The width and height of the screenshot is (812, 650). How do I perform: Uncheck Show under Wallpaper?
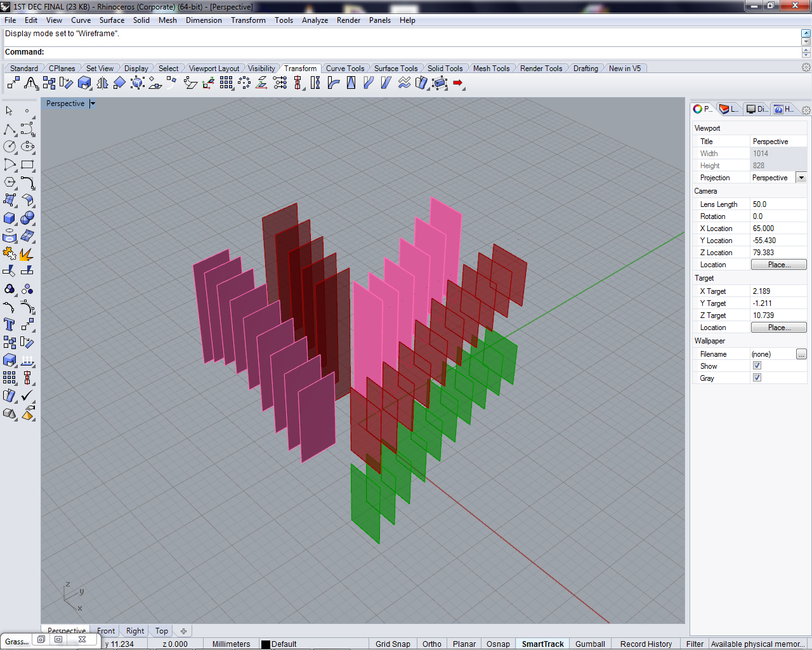[757, 366]
